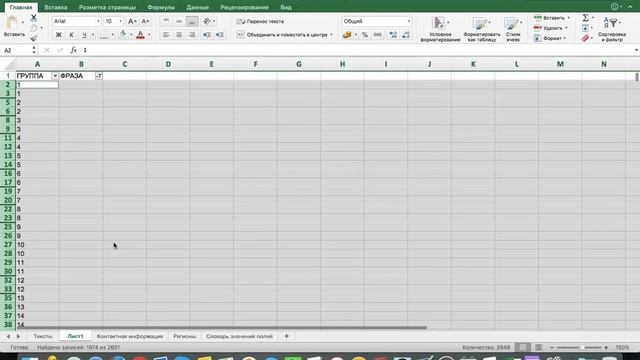Adjust the zoom slider in status bar

582,347
